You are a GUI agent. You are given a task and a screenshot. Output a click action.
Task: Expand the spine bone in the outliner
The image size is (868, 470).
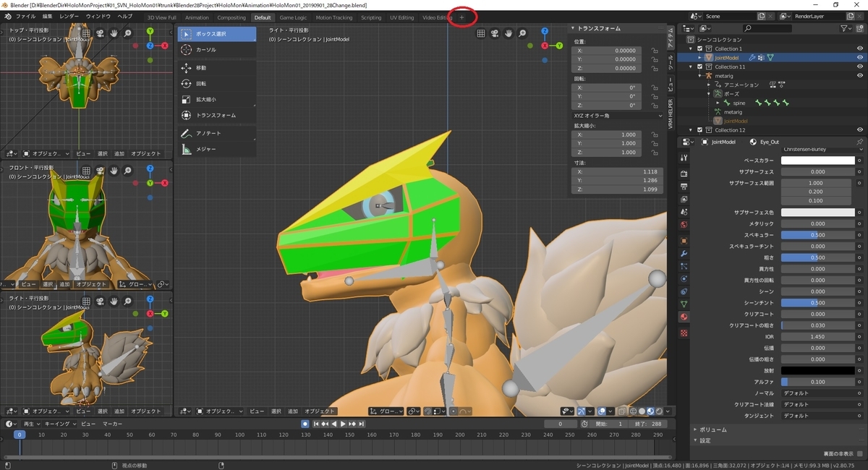pos(718,103)
